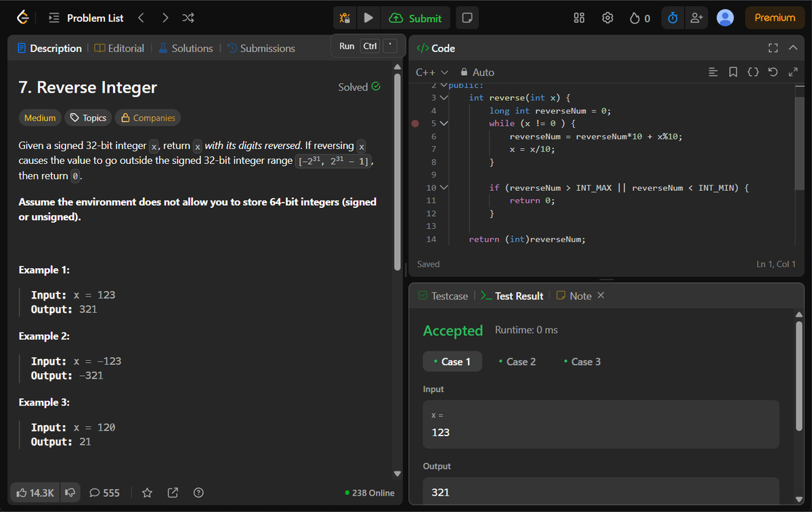Open the Solutions tab
Viewport: 812px width, 512px height.
point(186,48)
